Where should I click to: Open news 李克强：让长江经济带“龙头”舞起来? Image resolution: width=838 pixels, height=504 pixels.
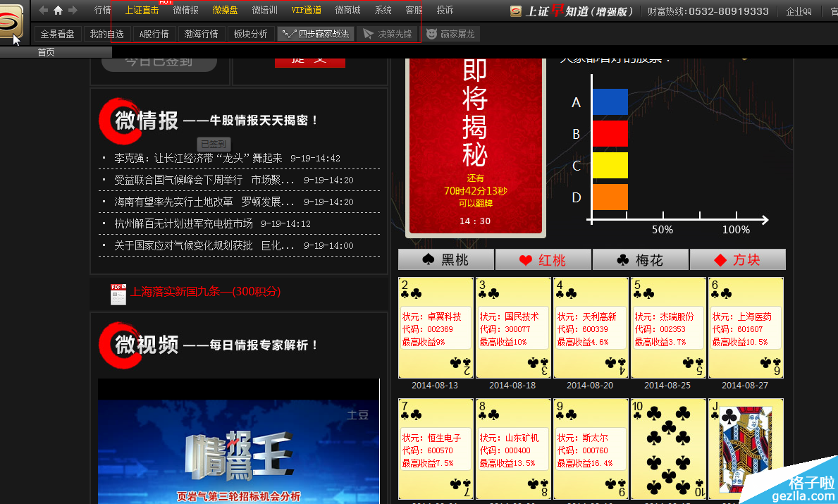point(198,159)
